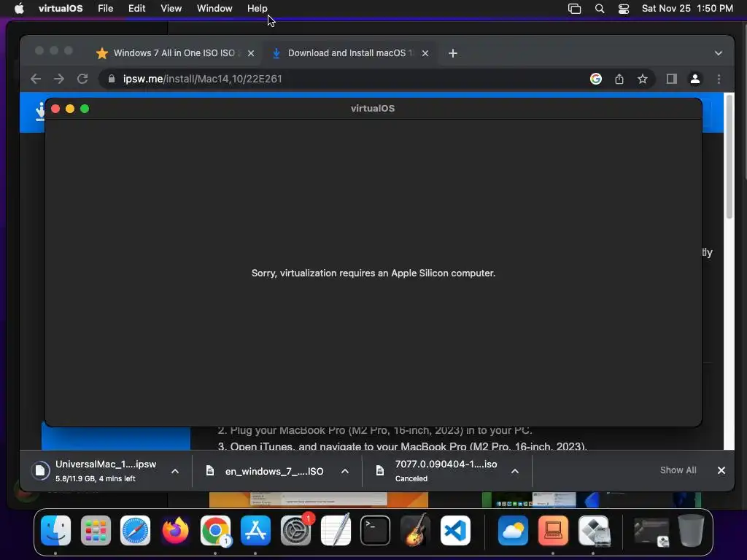The width and height of the screenshot is (747, 560).
Task: Minimize the virtualOS window
Action: pos(70,109)
